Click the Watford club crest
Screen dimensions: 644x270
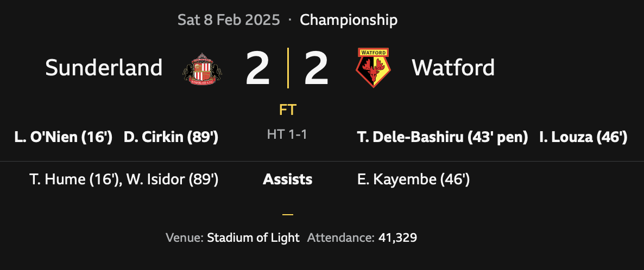pyautogui.click(x=373, y=68)
